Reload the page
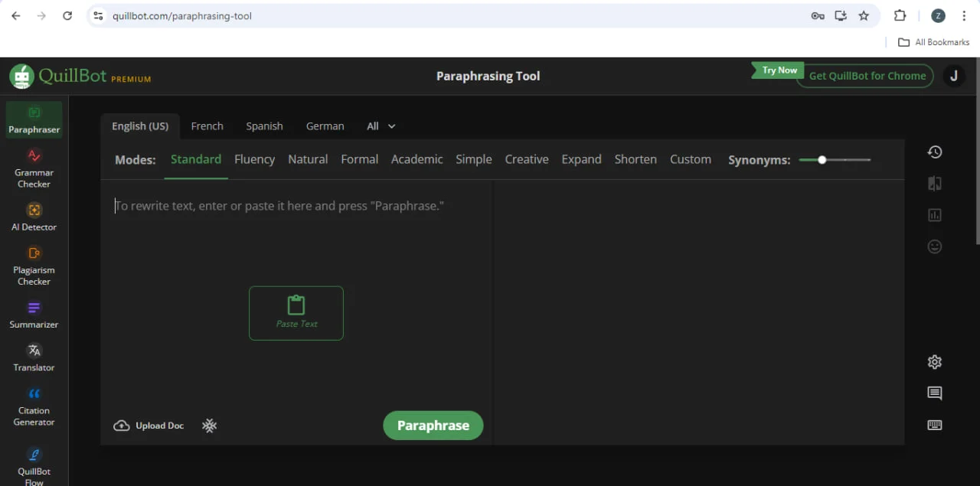This screenshot has width=980, height=486. tap(67, 15)
